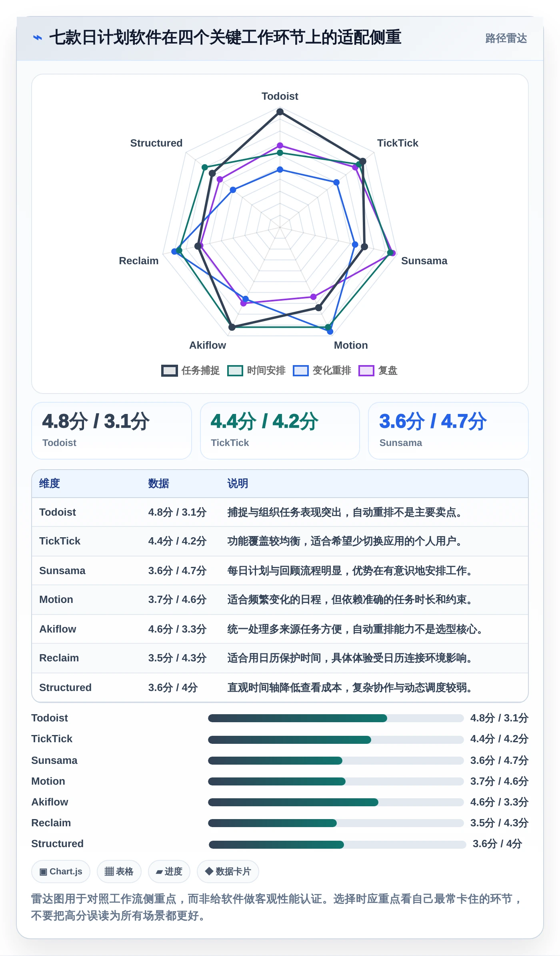Click the 4.6分 / 3.3分 value beside Akiflow bar

pyautogui.click(x=499, y=802)
